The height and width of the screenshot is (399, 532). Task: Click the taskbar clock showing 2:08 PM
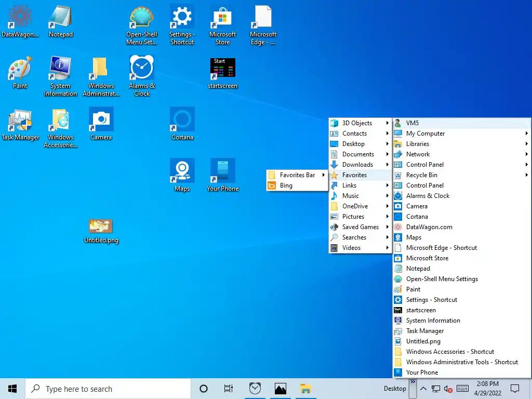pyautogui.click(x=487, y=389)
